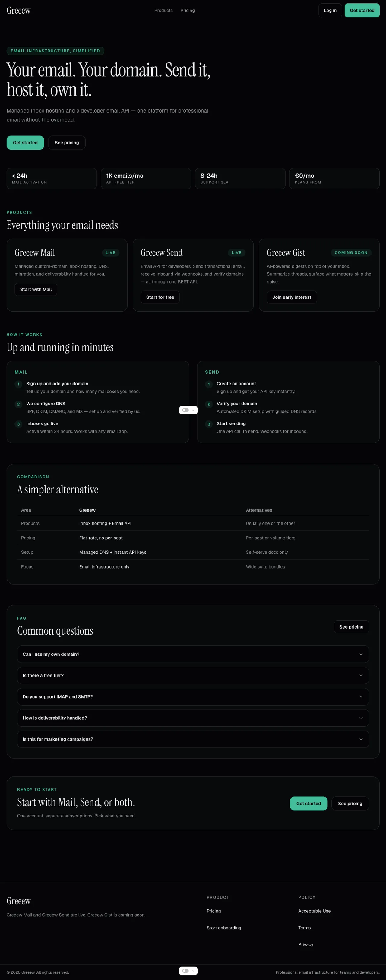
Task: Expand the 'Is there a free tier?' question
Action: click(x=193, y=675)
